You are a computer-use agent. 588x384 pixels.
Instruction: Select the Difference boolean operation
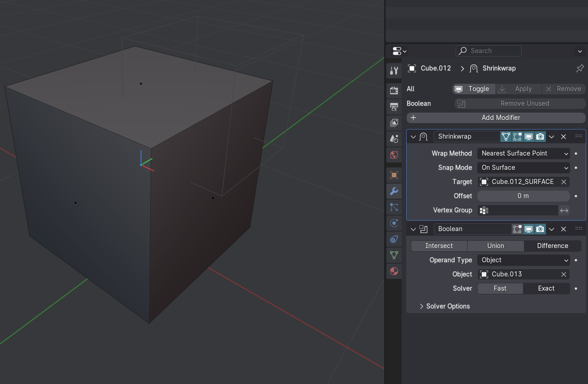553,246
